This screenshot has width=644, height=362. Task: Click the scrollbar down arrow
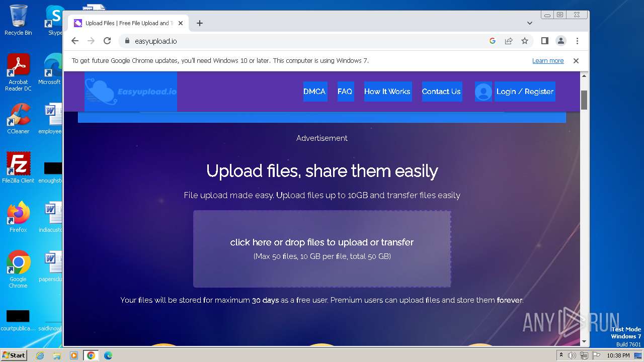coord(584,342)
